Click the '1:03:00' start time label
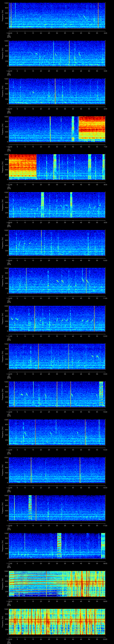The image size is (114, 644). [x=9, y=33]
